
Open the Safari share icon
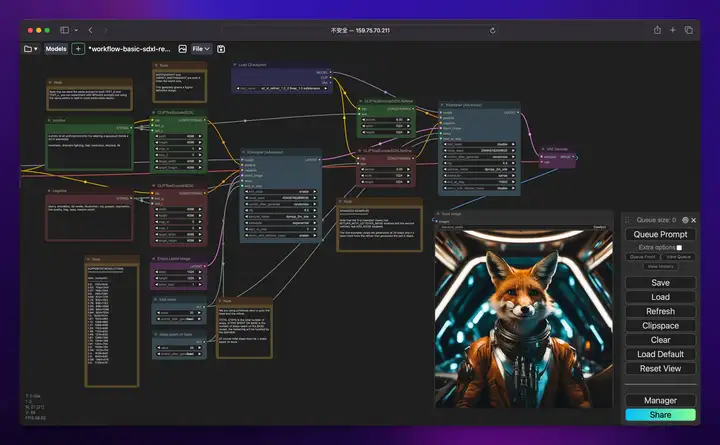click(x=657, y=30)
